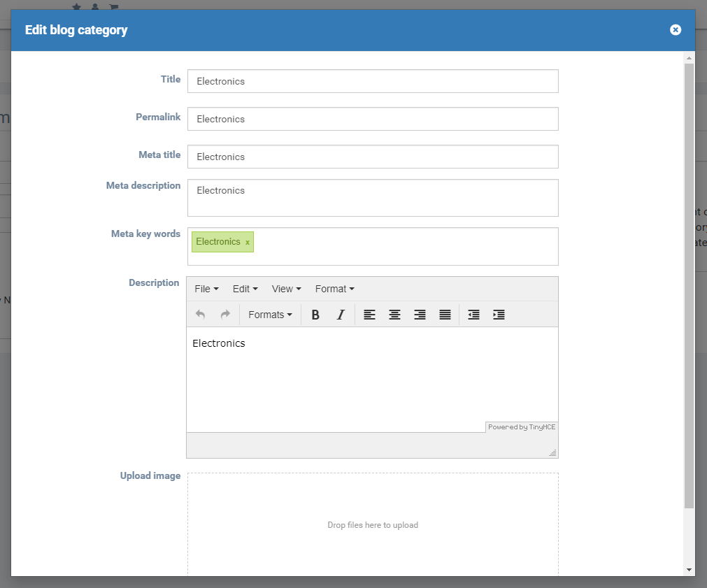The width and height of the screenshot is (707, 588).
Task: Justify description text
Action: [445, 315]
